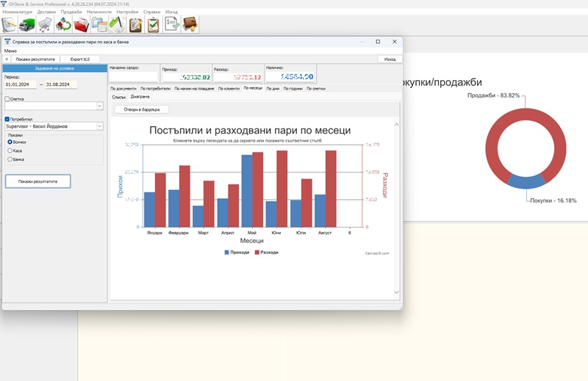Click the Начално салдо value box
The height and width of the screenshot is (381, 588).
click(134, 76)
